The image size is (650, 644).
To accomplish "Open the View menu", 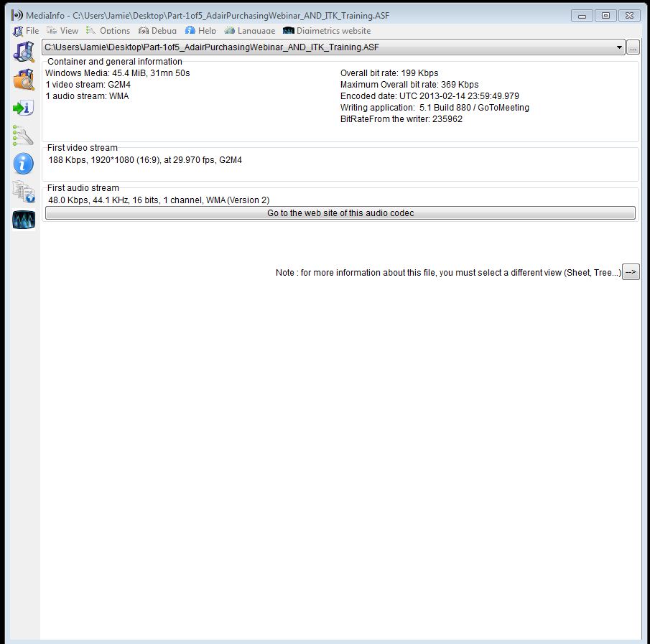I will [x=62, y=31].
